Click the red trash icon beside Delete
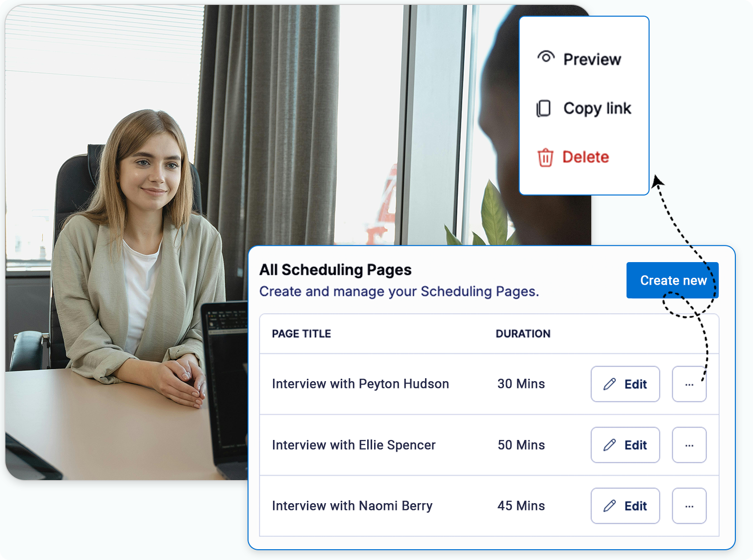The image size is (753, 560). click(545, 158)
